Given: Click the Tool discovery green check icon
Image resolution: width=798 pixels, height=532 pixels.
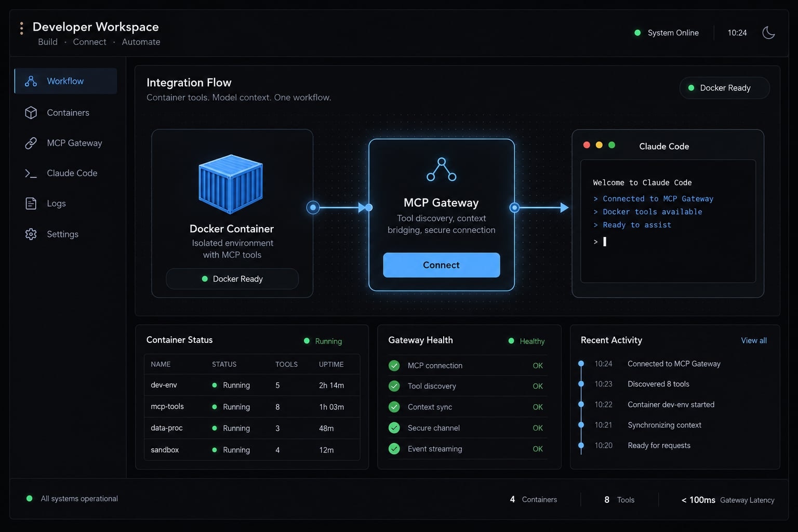Looking at the screenshot, I should tap(394, 387).
